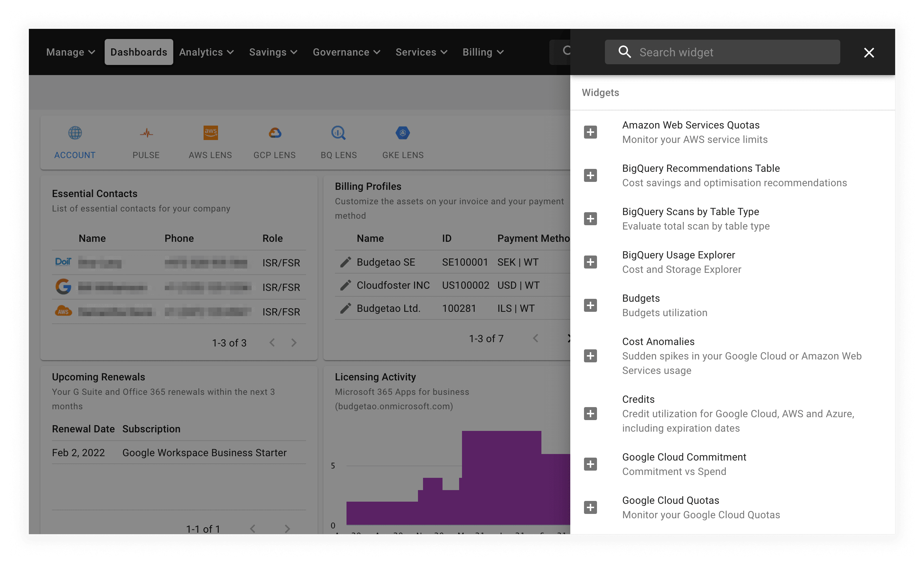Click the Dashboards navigation button
924x563 pixels.
coord(139,52)
